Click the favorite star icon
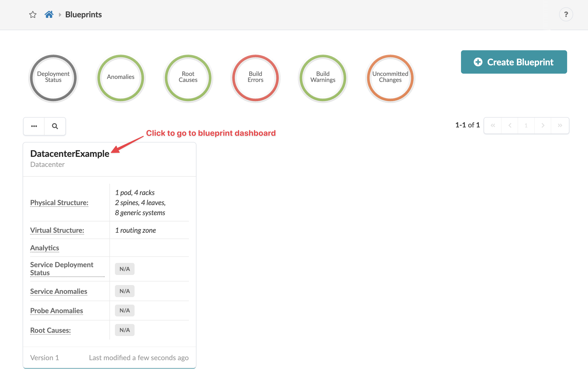 point(33,15)
